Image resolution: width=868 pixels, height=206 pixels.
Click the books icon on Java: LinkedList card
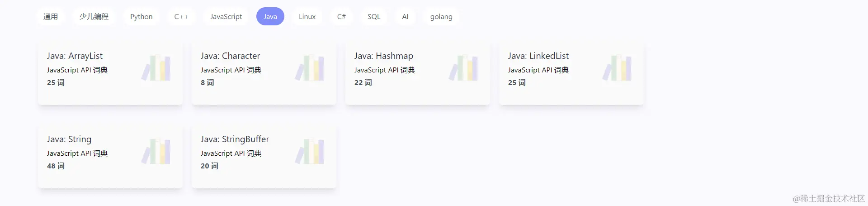pyautogui.click(x=617, y=68)
